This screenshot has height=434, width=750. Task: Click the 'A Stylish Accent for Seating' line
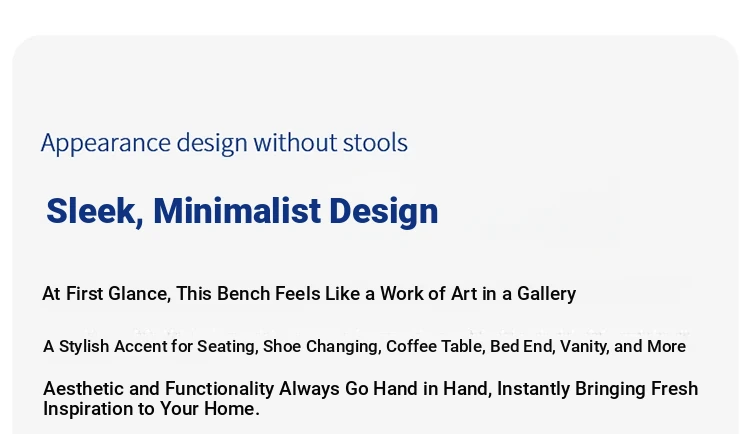point(364,346)
